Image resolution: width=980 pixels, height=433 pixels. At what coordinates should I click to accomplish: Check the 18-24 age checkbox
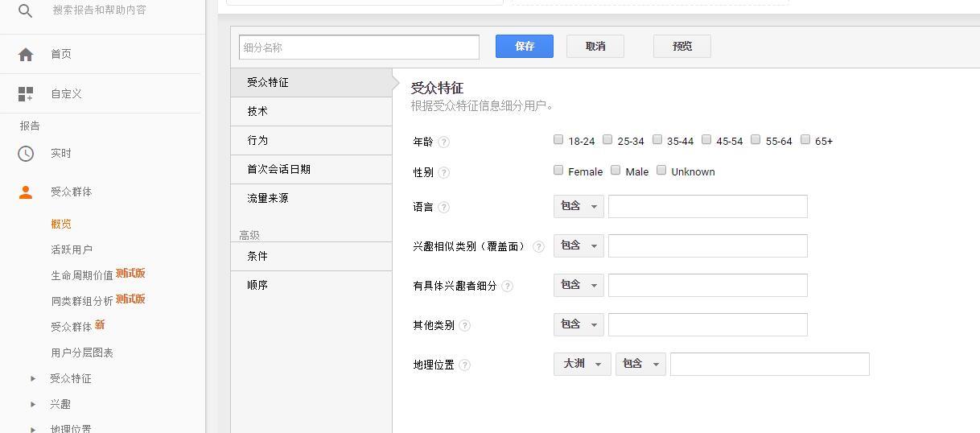[x=558, y=139]
